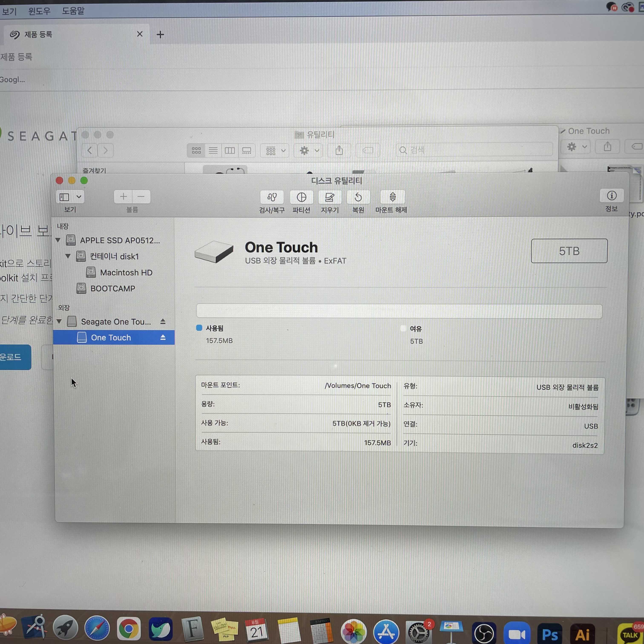Click the Finder share button in 유틸리티 window
The height and width of the screenshot is (644, 644).
(x=339, y=151)
